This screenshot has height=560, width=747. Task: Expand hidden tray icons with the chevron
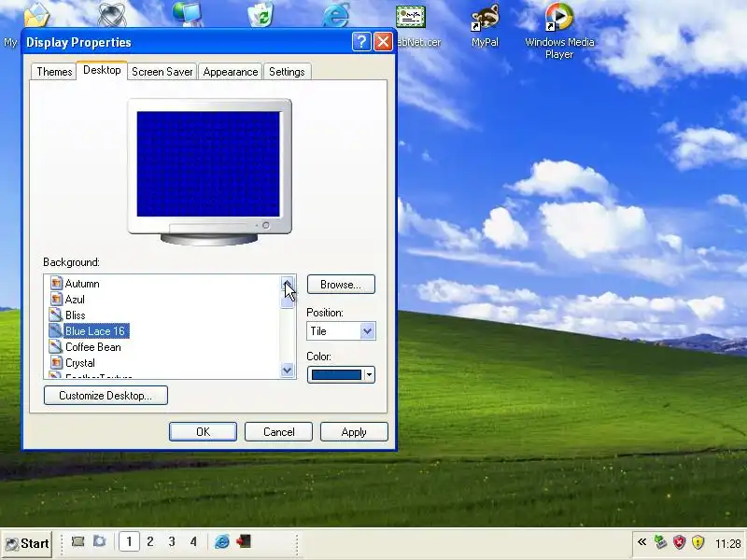point(641,542)
